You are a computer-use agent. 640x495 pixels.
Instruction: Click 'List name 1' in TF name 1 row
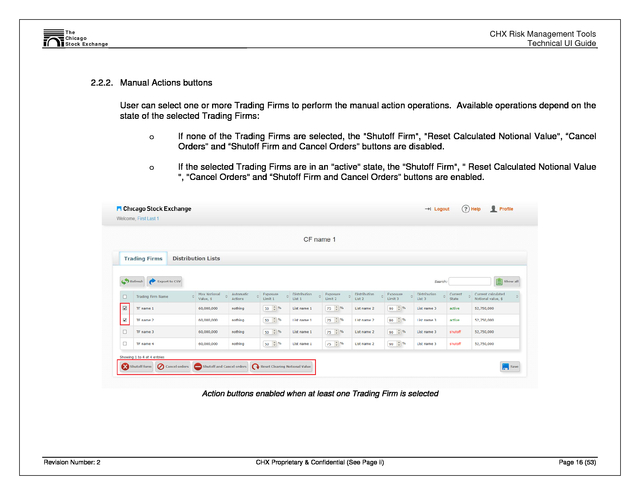pyautogui.click(x=302, y=309)
